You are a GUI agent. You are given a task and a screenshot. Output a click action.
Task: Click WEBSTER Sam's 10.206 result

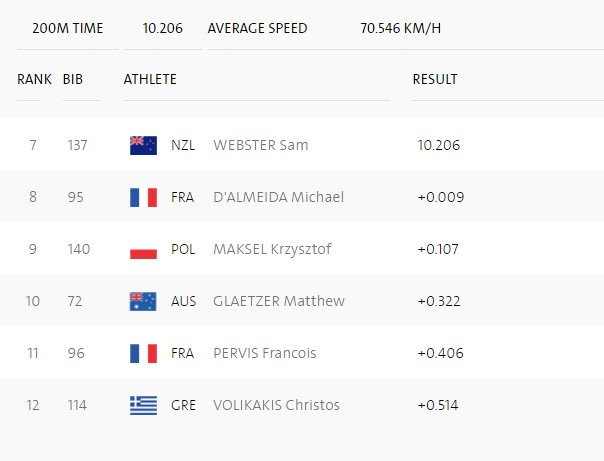438,145
